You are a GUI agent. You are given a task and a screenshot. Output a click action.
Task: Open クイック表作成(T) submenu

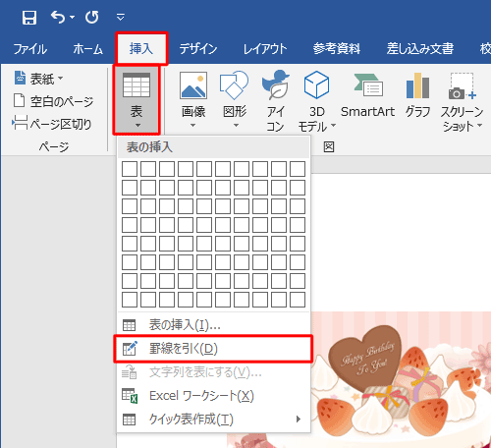click(x=213, y=420)
